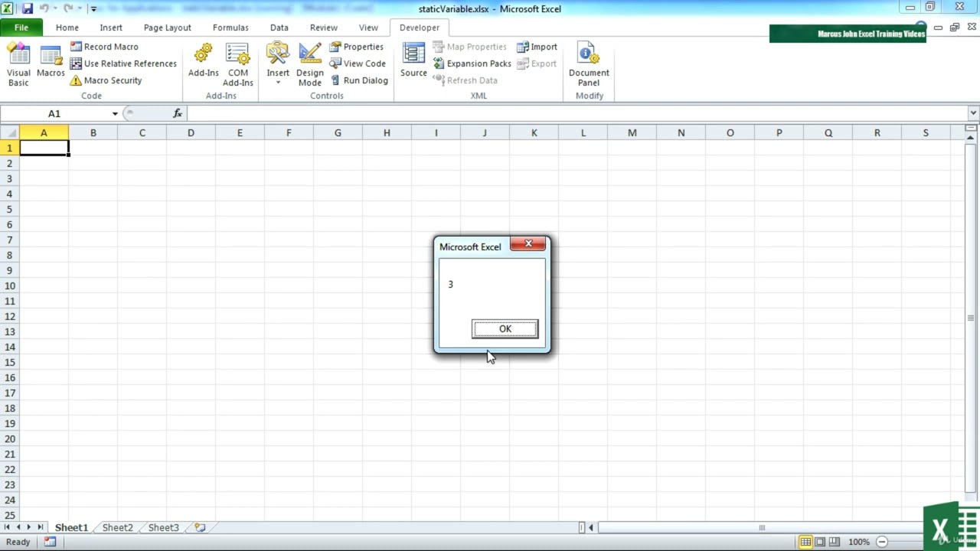Open the File tab

21,28
